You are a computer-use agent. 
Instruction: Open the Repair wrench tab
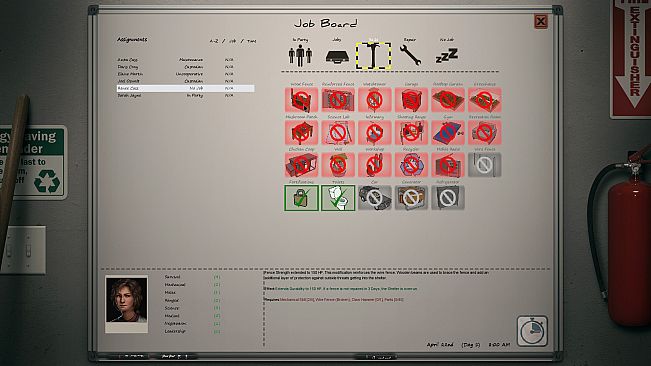410,55
